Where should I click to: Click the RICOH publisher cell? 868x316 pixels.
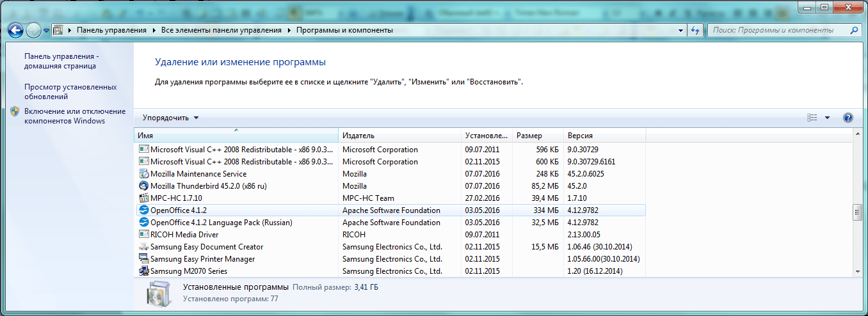pyautogui.click(x=354, y=235)
